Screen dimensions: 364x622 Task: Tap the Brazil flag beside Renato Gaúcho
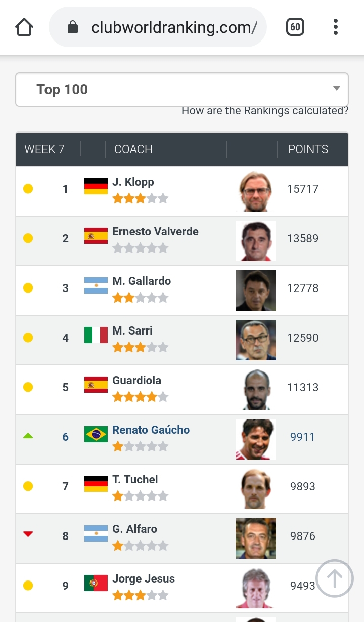click(x=96, y=434)
